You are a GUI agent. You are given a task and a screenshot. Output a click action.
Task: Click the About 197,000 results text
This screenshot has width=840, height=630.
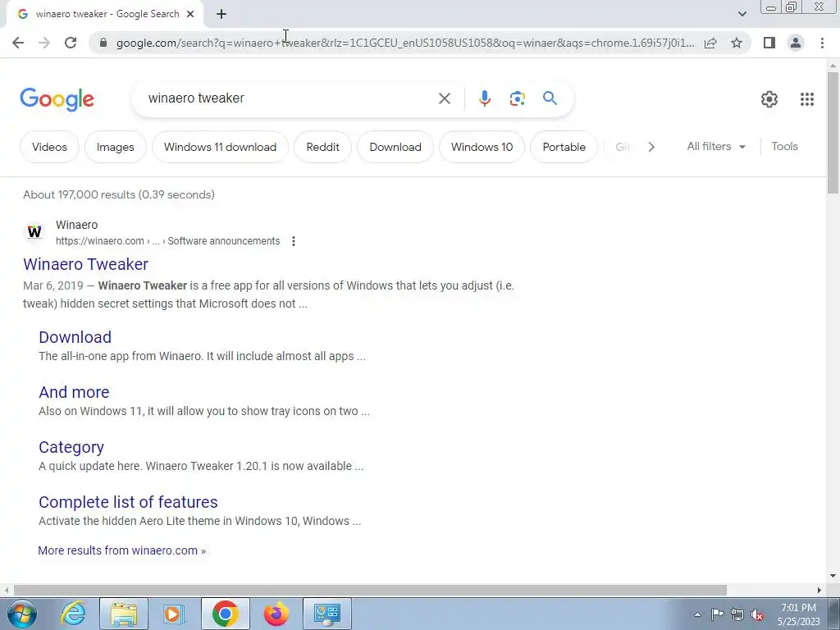119,194
